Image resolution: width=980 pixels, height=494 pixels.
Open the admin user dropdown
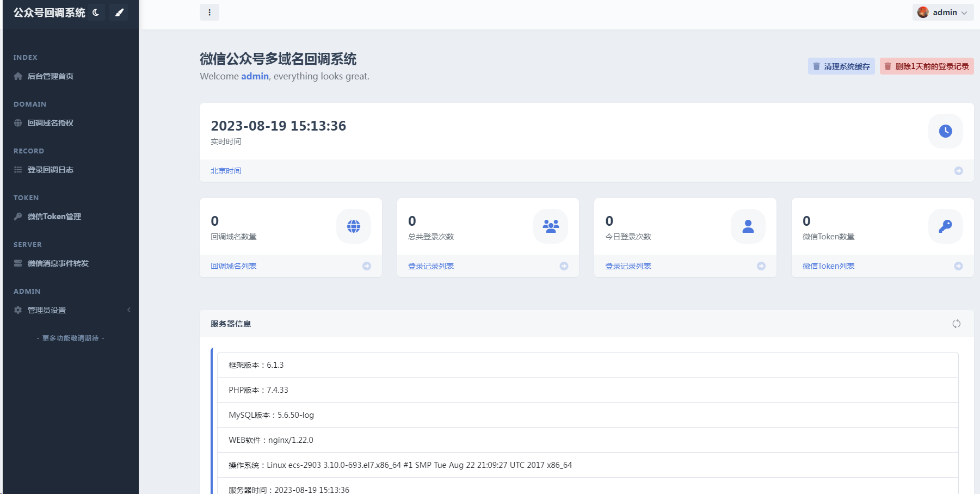click(944, 13)
